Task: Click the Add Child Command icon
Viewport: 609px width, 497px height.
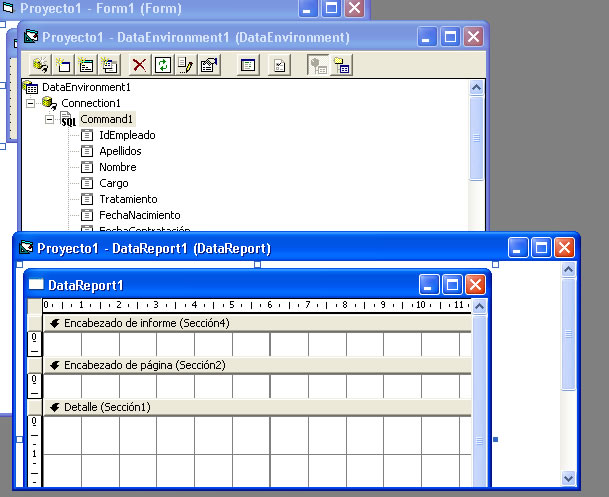Action: click(109, 65)
